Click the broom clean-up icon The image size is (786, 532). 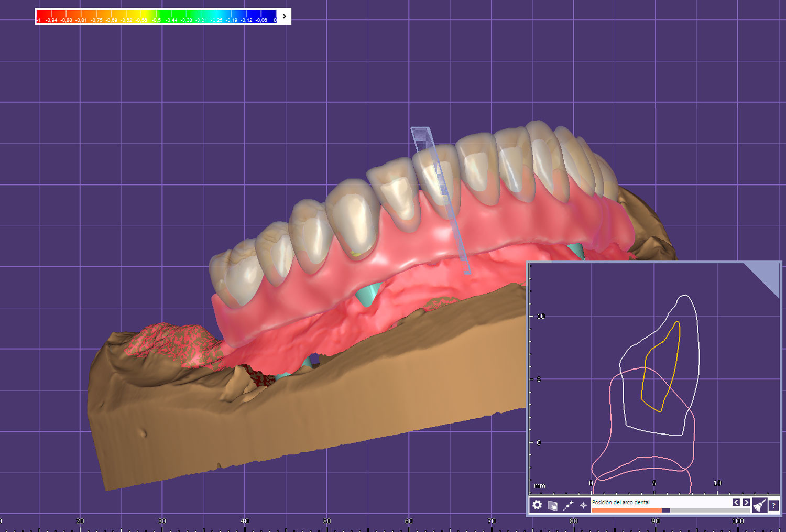coord(759,505)
